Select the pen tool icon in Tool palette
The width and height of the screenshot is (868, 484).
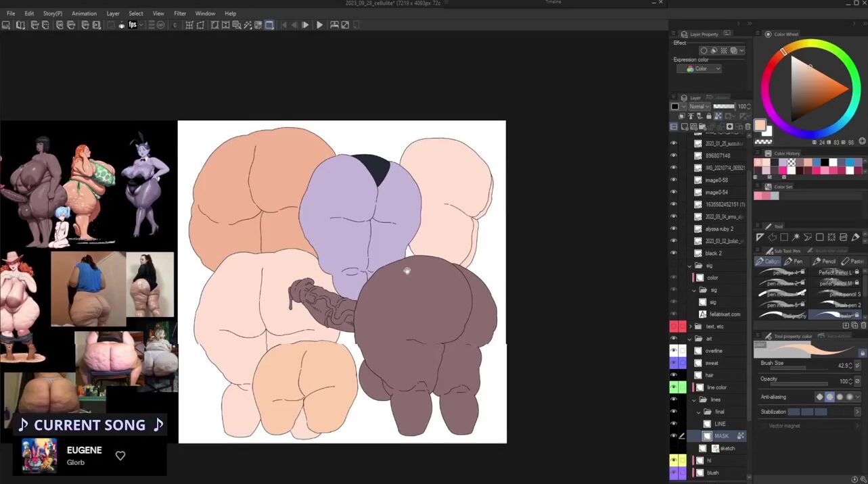pyautogui.click(x=855, y=237)
